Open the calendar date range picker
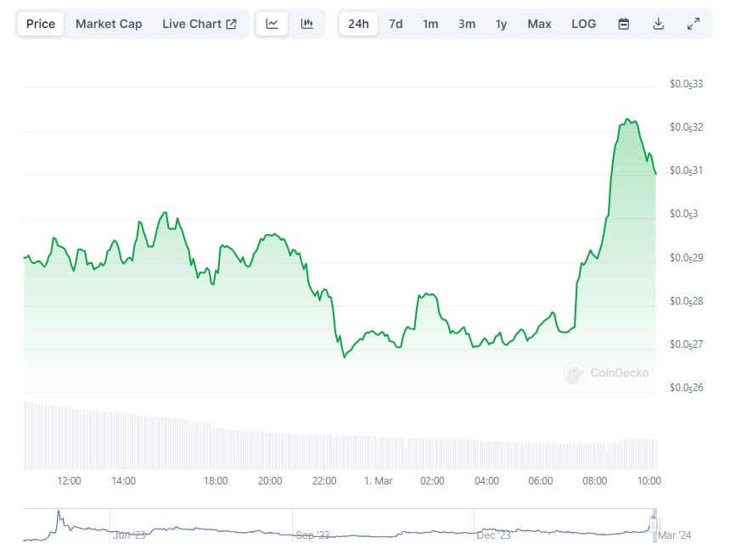The height and width of the screenshot is (560, 736). [624, 24]
